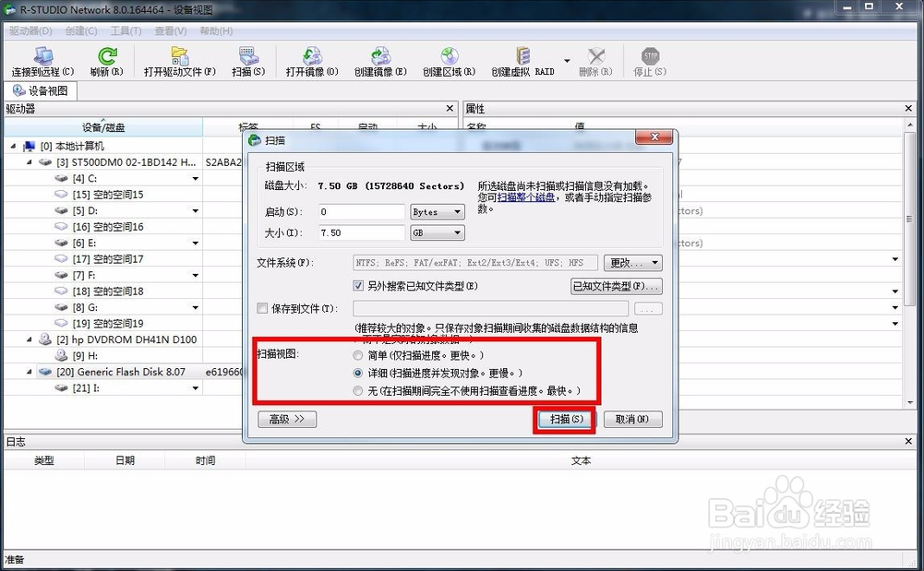Select the Detailed (详细) scan view radio
Viewport: 924px width, 571px height.
click(358, 374)
